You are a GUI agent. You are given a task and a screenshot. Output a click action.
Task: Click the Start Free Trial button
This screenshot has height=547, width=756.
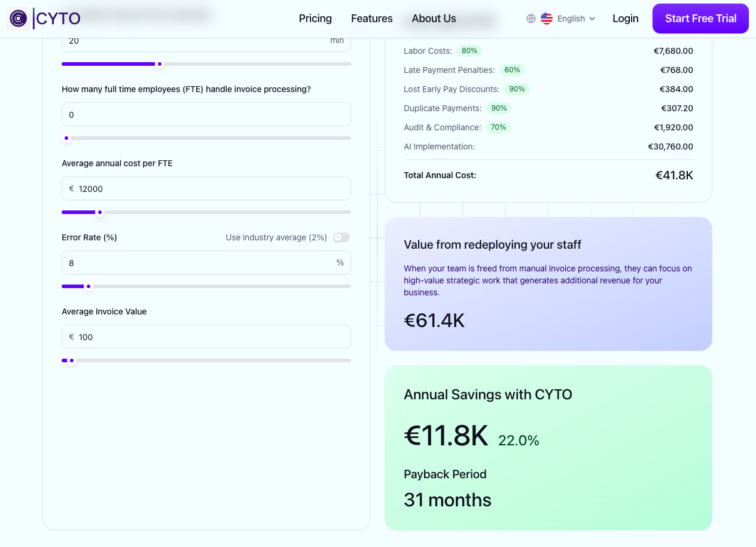click(x=700, y=19)
